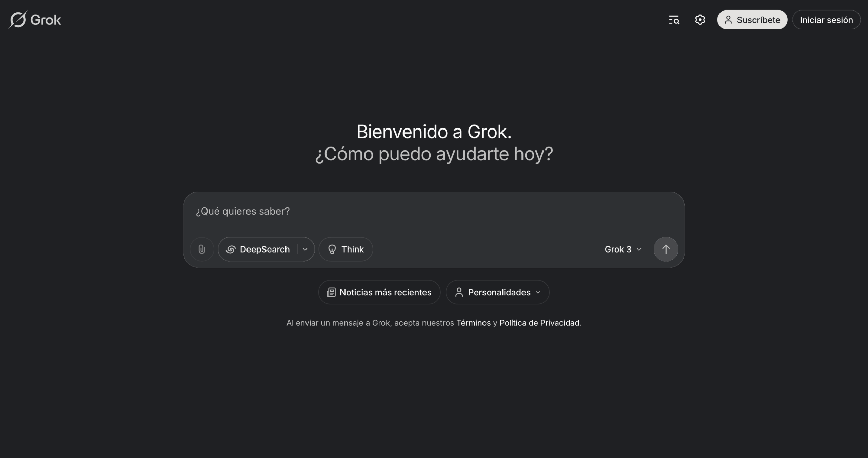
Task: Open settings via the gear icon
Action: coord(700,20)
